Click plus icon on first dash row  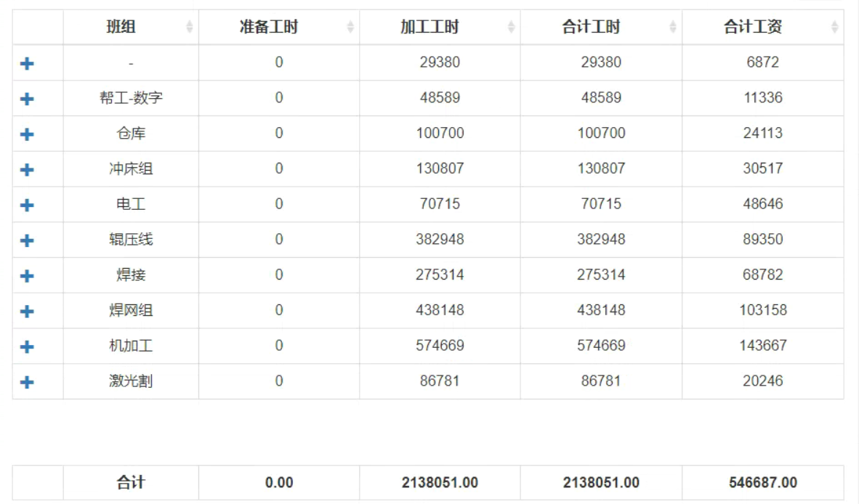coord(27,64)
